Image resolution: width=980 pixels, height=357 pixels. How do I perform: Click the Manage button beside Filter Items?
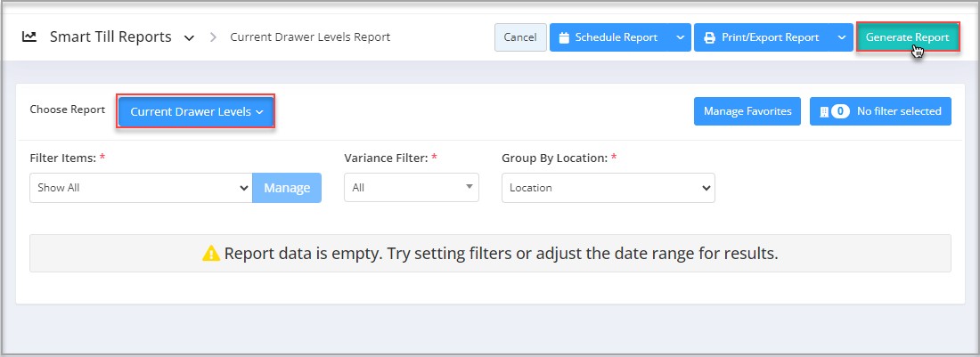(x=287, y=188)
